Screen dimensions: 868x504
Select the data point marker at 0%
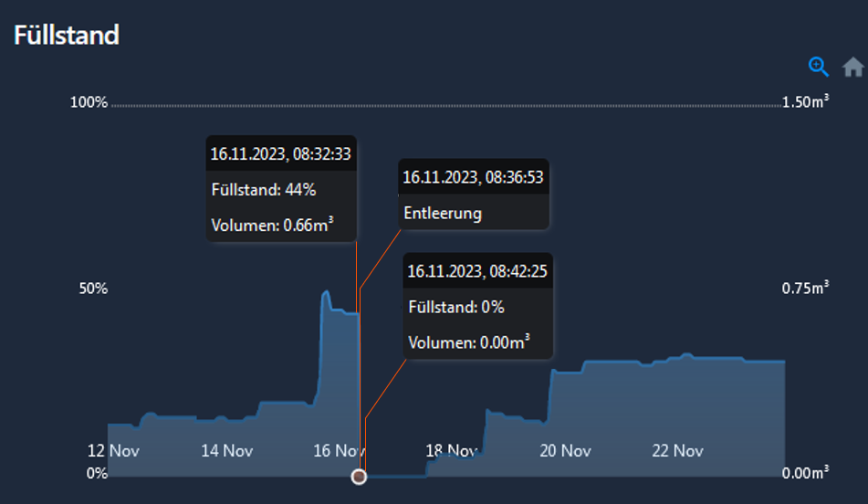(x=359, y=477)
